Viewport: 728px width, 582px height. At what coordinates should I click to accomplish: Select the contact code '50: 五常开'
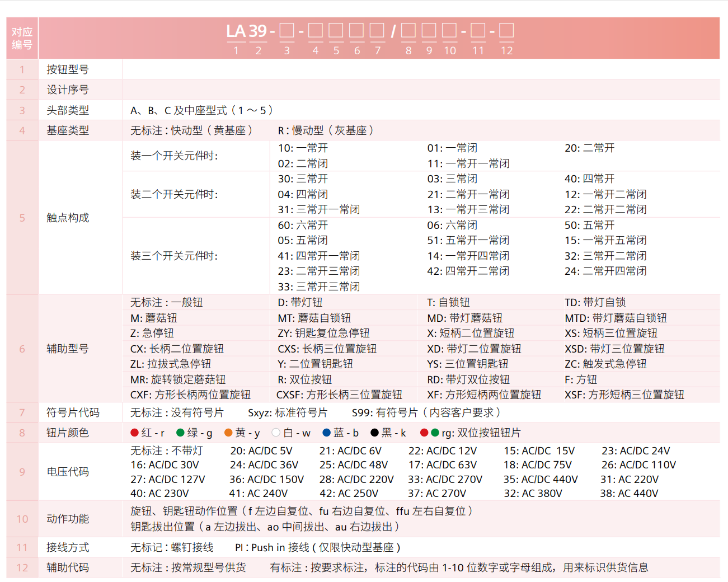[x=589, y=225]
